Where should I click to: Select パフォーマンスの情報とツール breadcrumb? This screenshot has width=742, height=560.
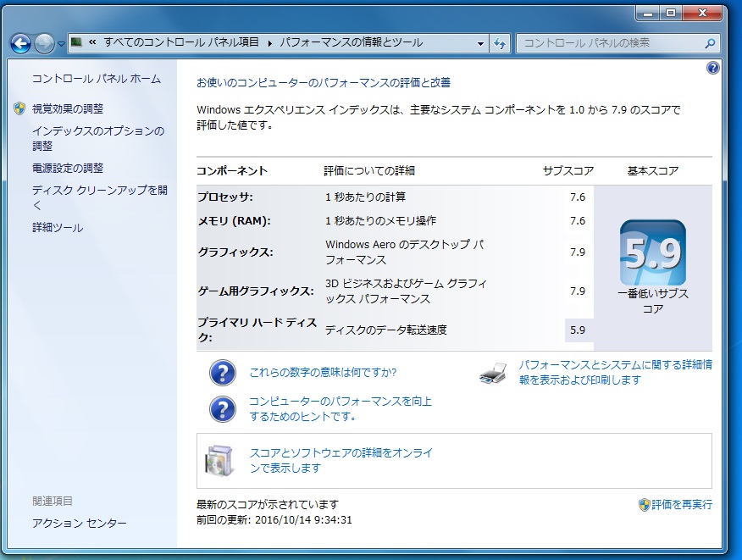point(351,43)
